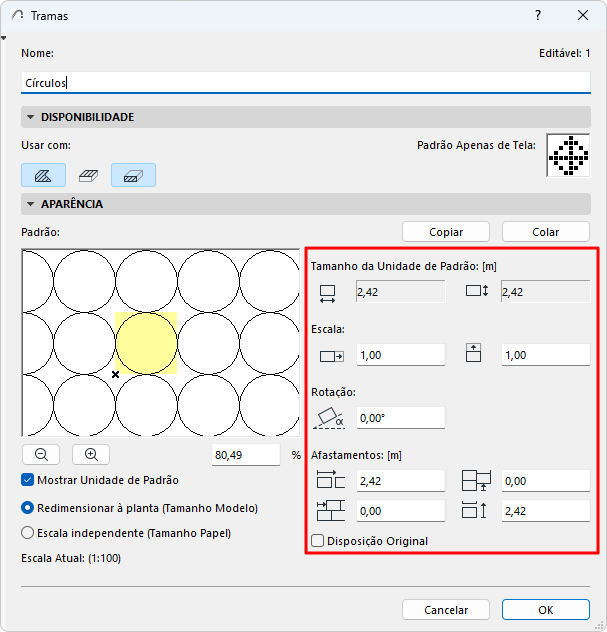This screenshot has height=632, width=607.
Task: Click the vertical offset icon
Action: coord(476,480)
